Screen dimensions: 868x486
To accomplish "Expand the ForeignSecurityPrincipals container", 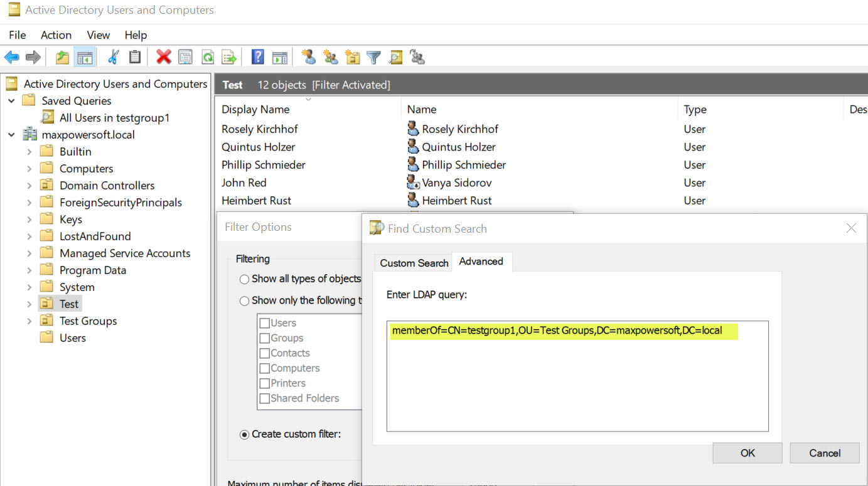I will pos(29,203).
